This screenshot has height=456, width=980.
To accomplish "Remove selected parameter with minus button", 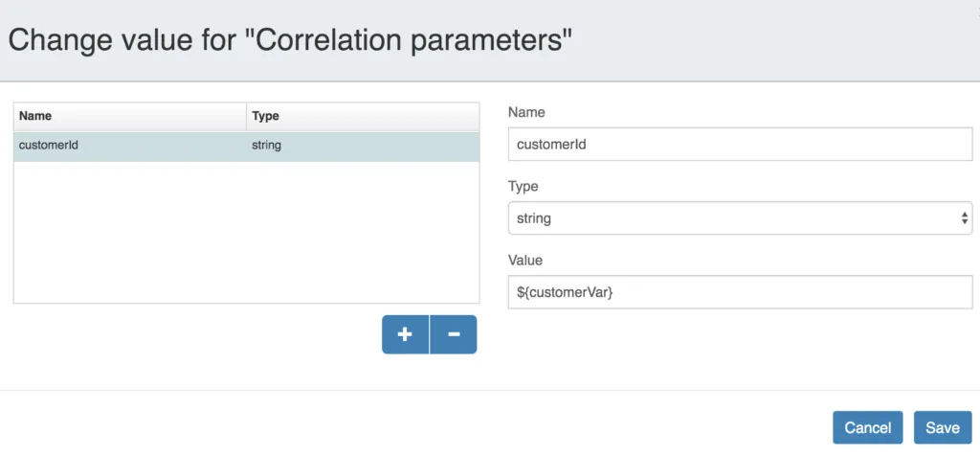I will pyautogui.click(x=454, y=334).
